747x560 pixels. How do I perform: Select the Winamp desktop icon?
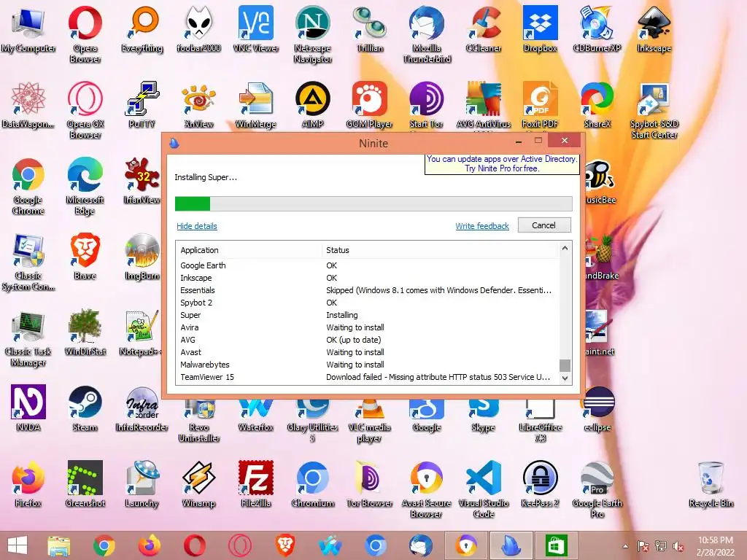198,484
